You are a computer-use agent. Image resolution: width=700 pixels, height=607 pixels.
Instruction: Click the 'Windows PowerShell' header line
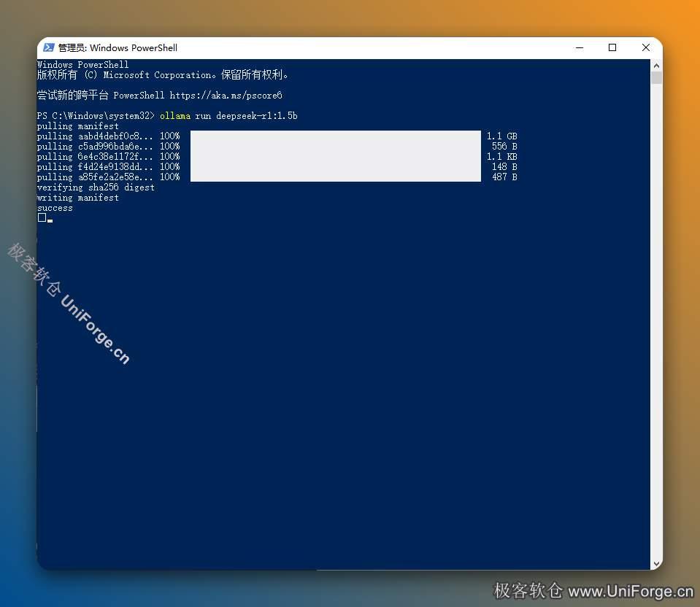(x=83, y=65)
